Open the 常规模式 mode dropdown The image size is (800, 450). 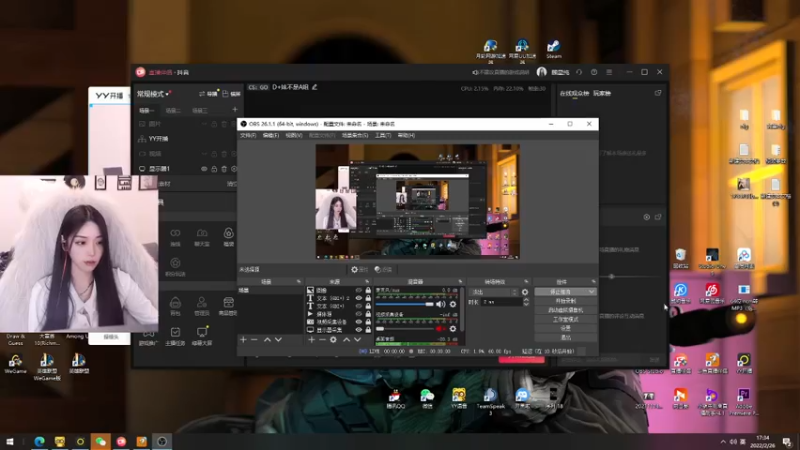153,94
